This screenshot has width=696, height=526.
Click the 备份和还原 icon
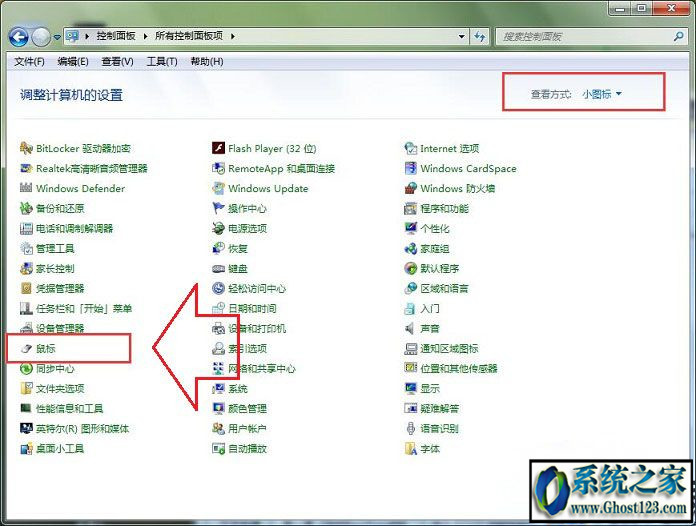[x=26, y=208]
